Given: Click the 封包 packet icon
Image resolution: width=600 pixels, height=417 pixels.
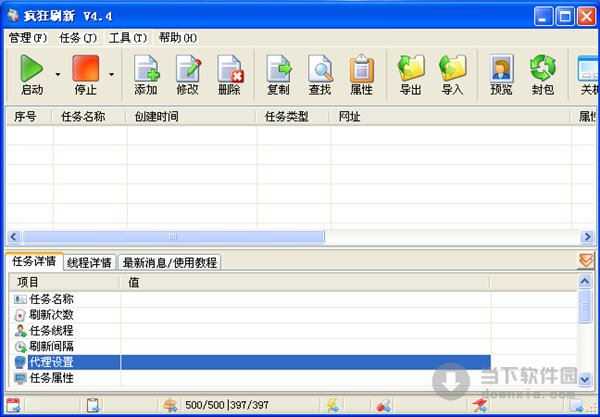Looking at the screenshot, I should (x=543, y=75).
